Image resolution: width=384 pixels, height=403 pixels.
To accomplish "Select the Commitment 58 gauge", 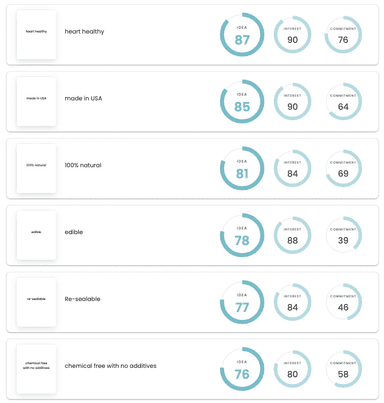I will (x=343, y=369).
